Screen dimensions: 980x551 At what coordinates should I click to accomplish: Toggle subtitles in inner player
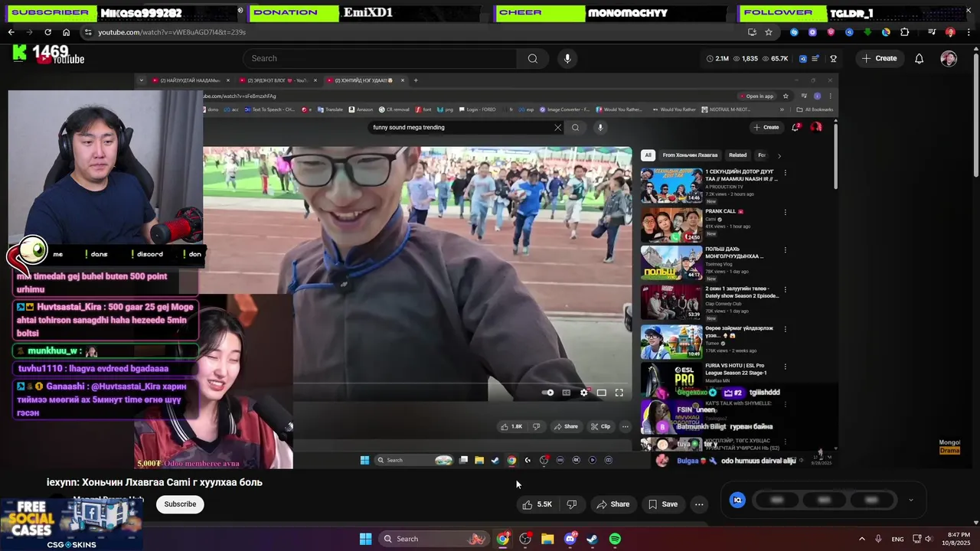click(567, 393)
